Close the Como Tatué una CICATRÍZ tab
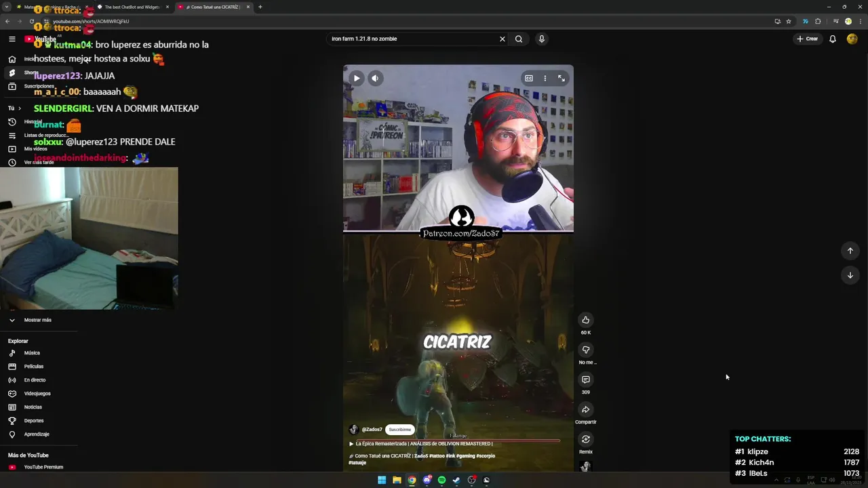 click(248, 7)
